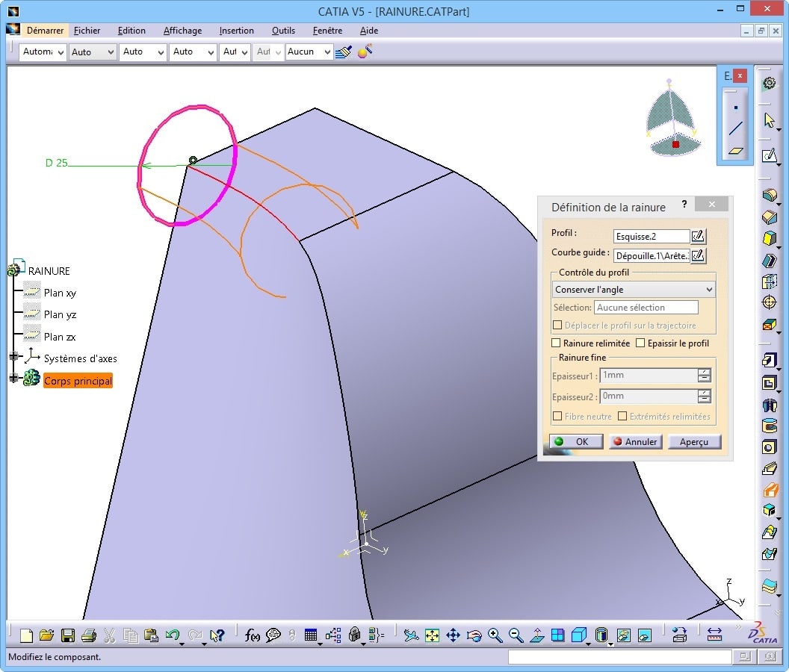Viewport: 789px width, 672px height.
Task: Click the paint brush format icon
Action: click(344, 52)
